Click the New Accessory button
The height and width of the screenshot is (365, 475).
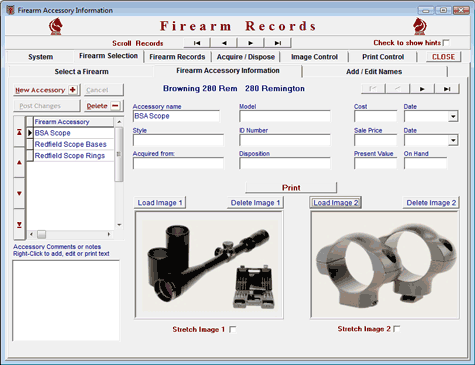46,90
